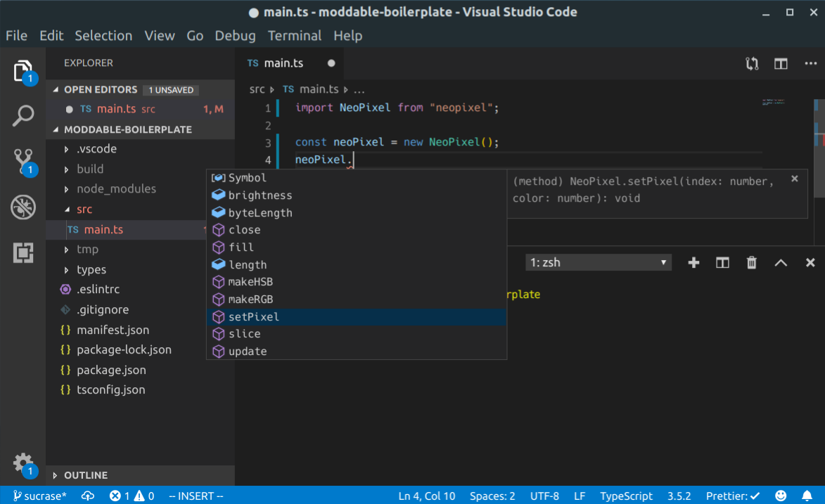Collapse the MODDABLE-BOILERPLATE folder section
This screenshot has width=825, height=504.
click(56, 129)
